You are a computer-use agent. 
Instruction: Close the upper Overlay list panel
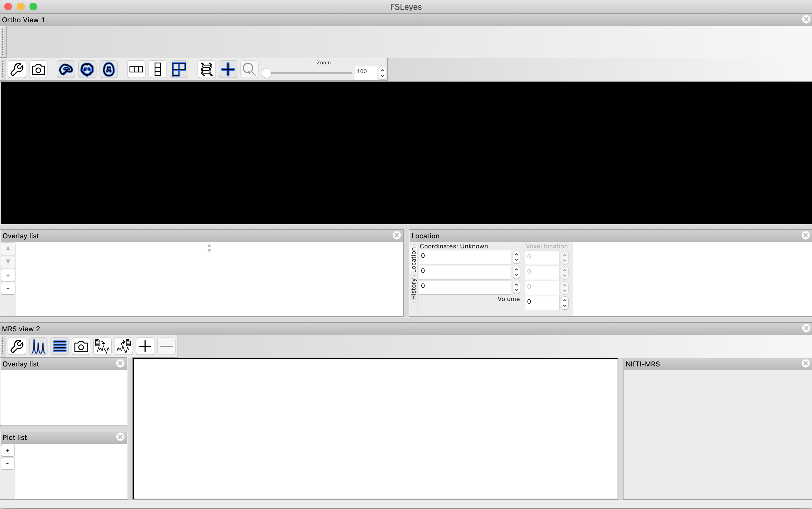(x=397, y=235)
